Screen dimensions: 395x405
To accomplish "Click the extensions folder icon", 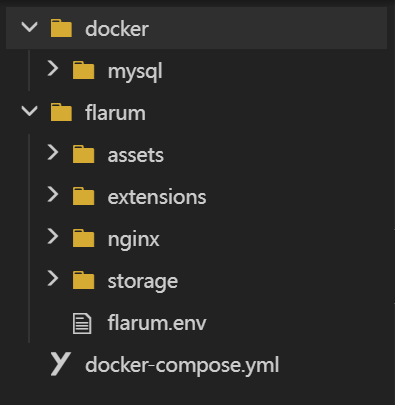I will [83, 196].
